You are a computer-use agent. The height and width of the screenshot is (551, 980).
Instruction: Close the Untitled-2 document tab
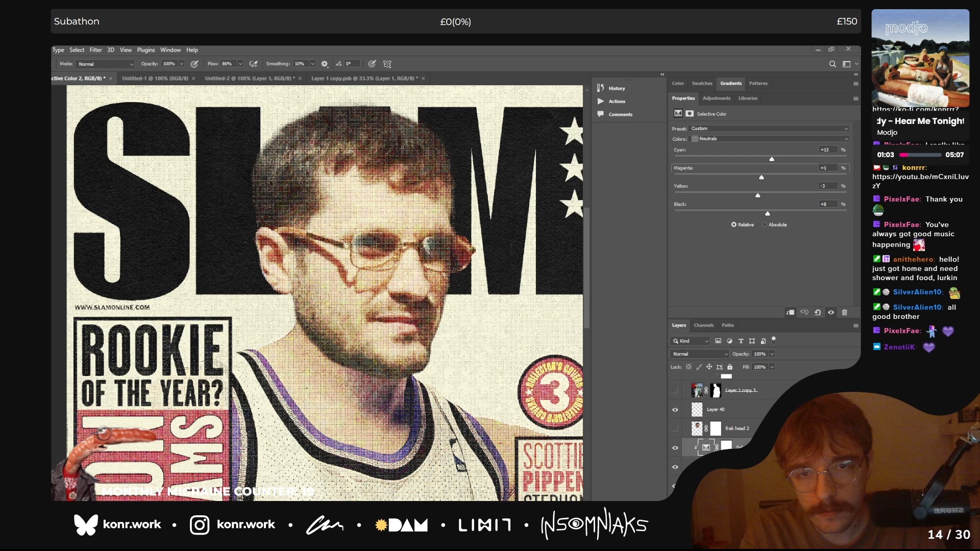(x=300, y=79)
